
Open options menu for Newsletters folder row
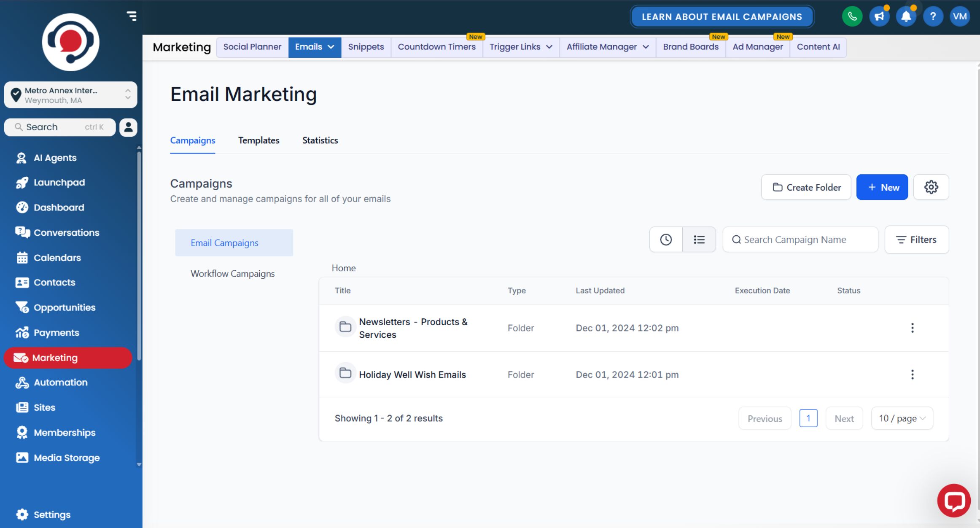click(x=913, y=328)
